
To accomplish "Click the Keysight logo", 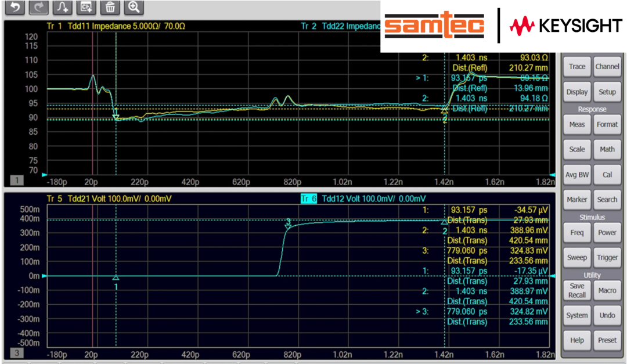I will pos(565,26).
